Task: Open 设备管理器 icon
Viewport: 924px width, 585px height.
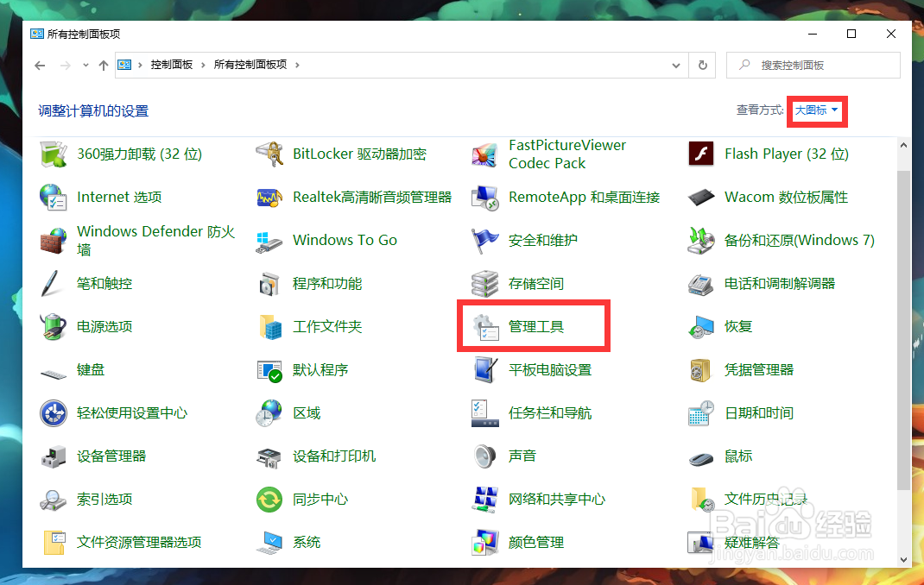Action: pos(54,456)
